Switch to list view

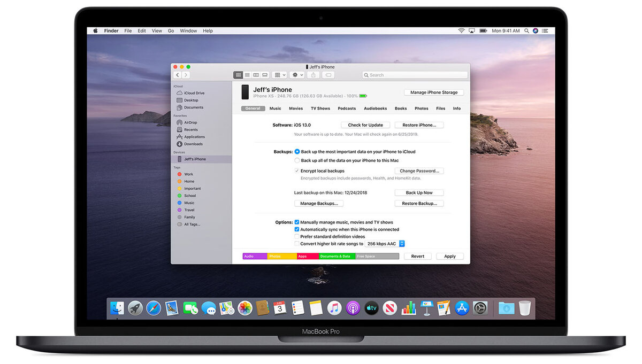[x=247, y=75]
